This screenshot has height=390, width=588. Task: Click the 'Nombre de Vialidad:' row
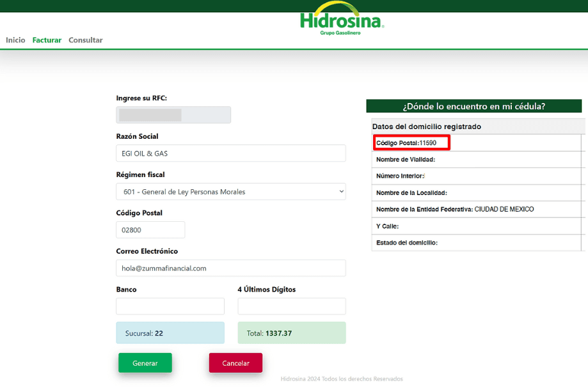pyautogui.click(x=476, y=159)
